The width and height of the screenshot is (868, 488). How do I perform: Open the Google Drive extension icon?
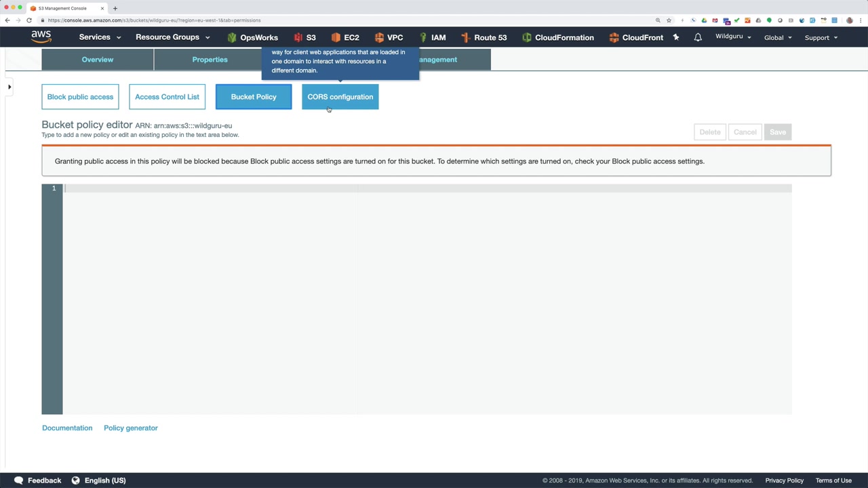704,20
